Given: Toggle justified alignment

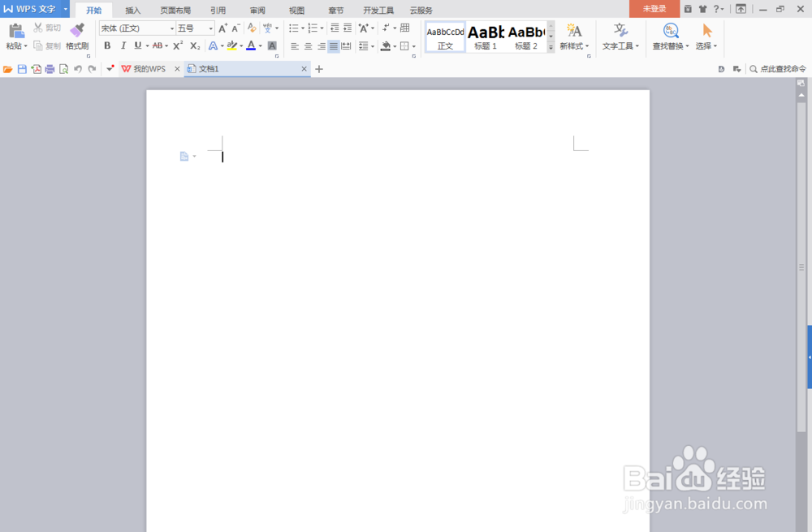Looking at the screenshot, I should [334, 46].
